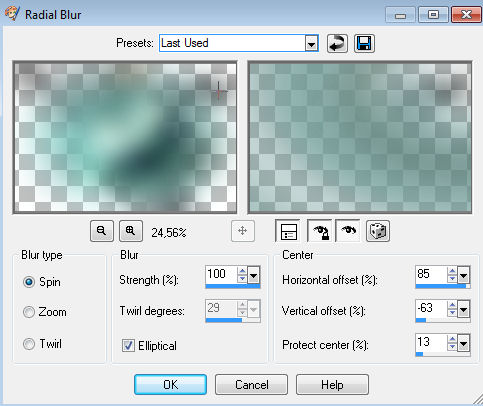Open the Presets dropdown list

311,43
